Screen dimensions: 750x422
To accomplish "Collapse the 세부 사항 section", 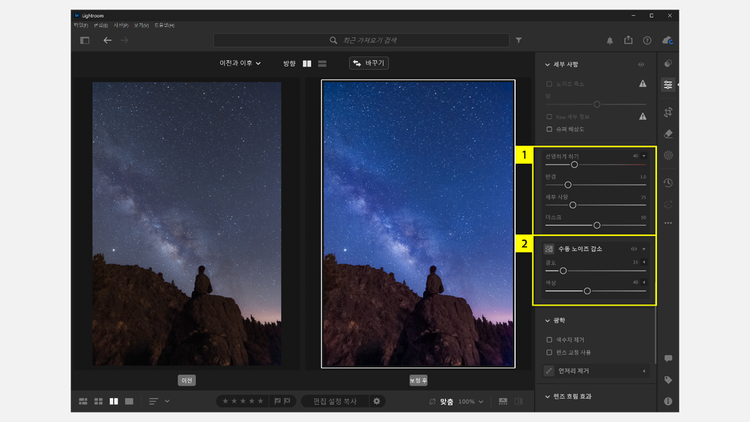I will pyautogui.click(x=548, y=64).
